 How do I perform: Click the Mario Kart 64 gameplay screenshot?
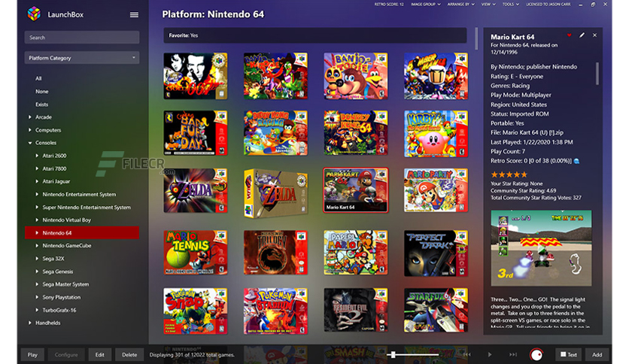pos(541,247)
